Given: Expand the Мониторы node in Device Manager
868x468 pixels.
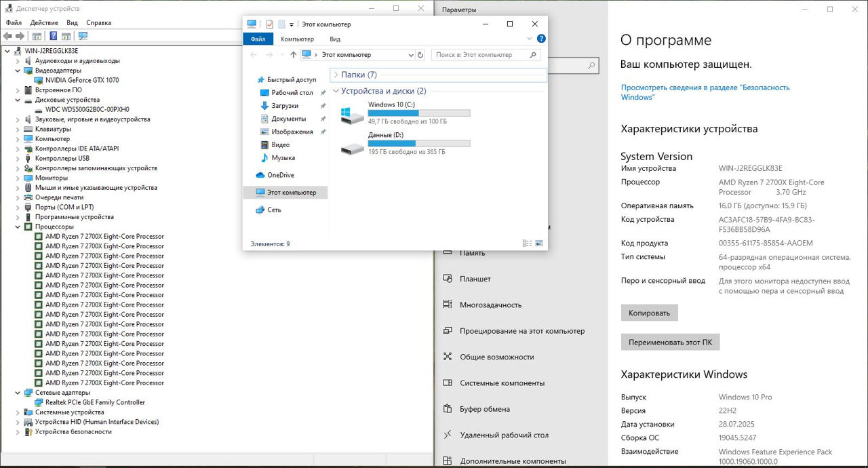Looking at the screenshot, I should click(18, 178).
